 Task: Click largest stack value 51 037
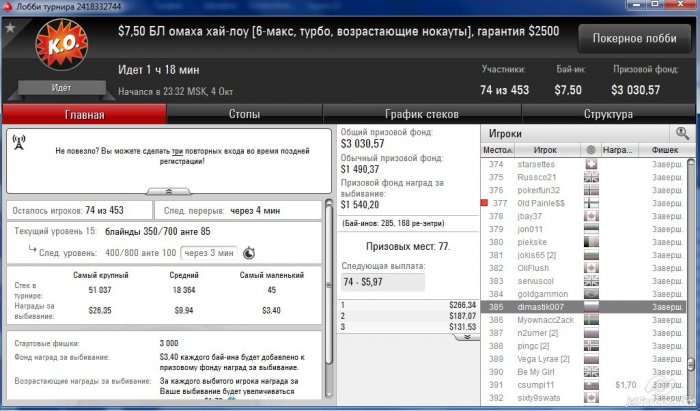coord(100,290)
